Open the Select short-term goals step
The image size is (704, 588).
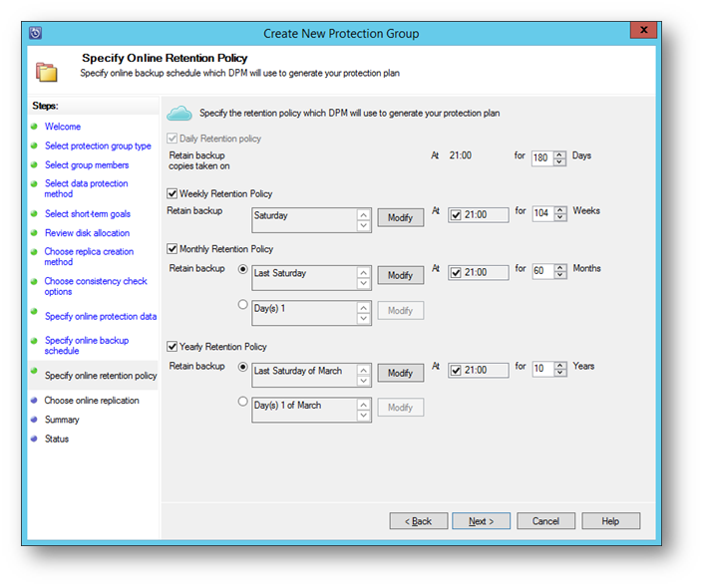coord(88,214)
